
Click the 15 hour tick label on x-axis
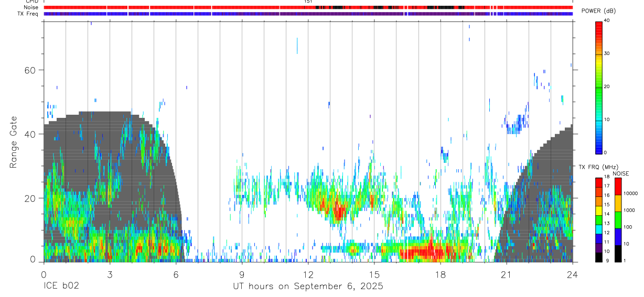click(x=374, y=274)
